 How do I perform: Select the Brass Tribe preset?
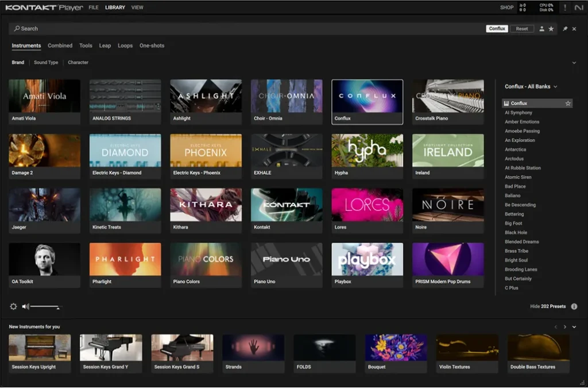[516, 251]
